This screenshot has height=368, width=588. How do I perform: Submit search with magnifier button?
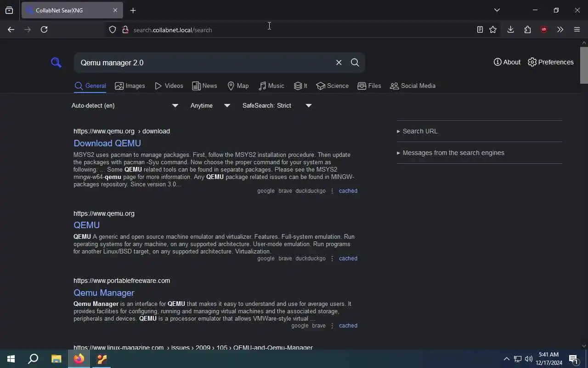coord(355,63)
